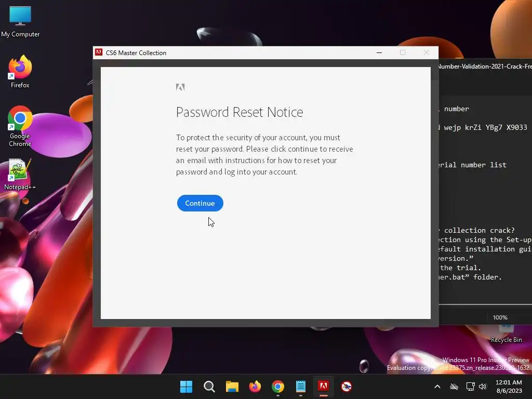532x399 pixels.
Task: Click the 'the trial.' line in Notepad
Action: (460, 268)
